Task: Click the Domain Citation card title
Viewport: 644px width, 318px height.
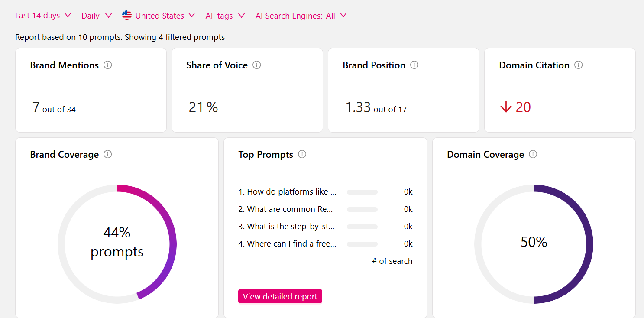Action: pyautogui.click(x=534, y=65)
